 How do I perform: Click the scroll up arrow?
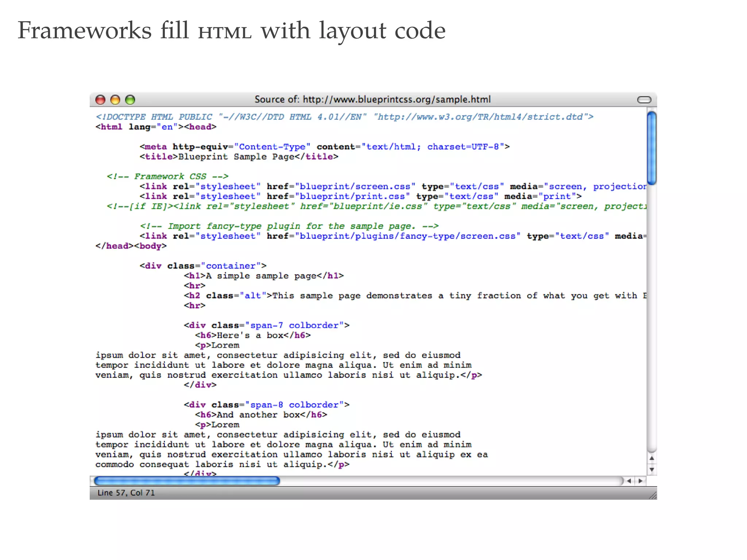tap(651, 458)
